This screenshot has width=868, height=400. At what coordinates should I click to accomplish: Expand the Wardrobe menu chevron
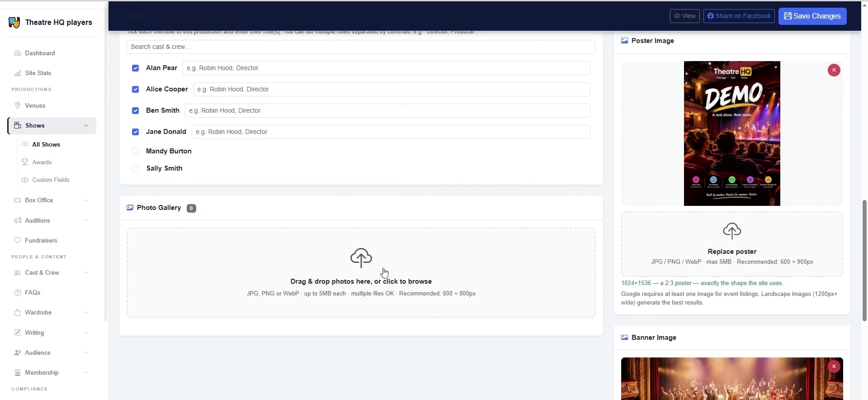[x=86, y=313]
